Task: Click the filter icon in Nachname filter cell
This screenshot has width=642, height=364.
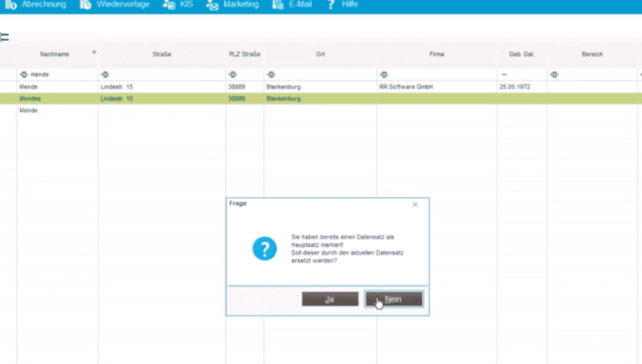Action: click(23, 74)
